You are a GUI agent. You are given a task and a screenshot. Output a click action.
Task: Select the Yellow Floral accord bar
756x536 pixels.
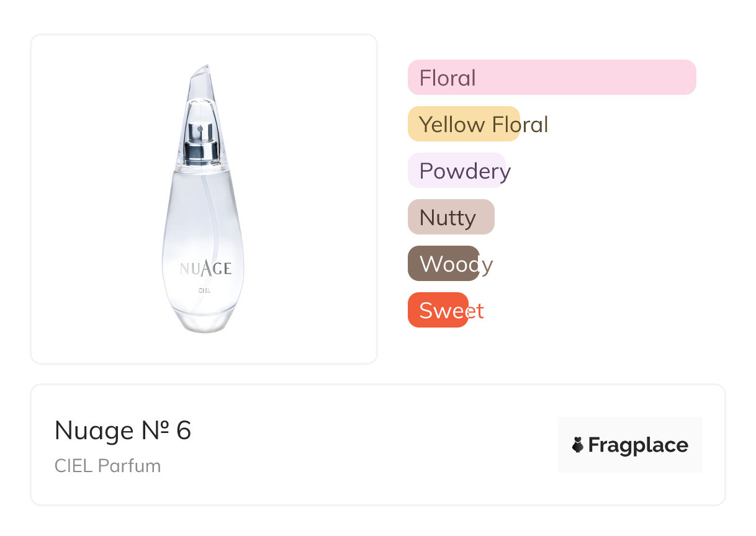tap(463, 124)
